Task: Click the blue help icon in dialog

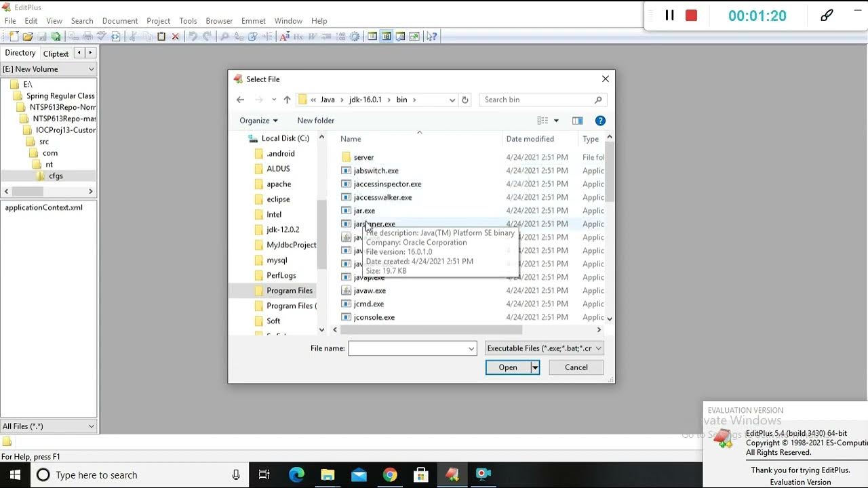Action: [600, 121]
